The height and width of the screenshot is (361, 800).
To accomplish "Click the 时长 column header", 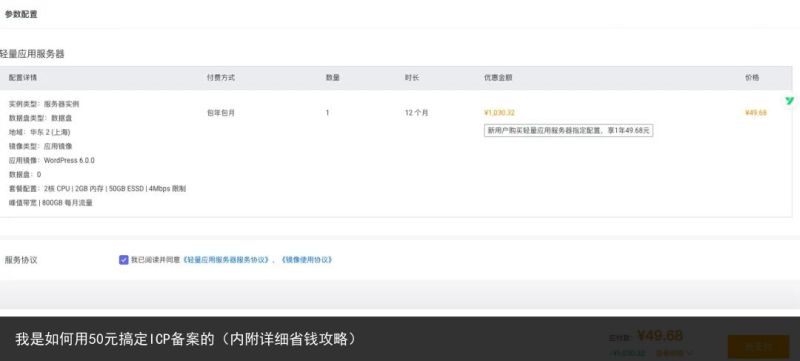I will 412,78.
